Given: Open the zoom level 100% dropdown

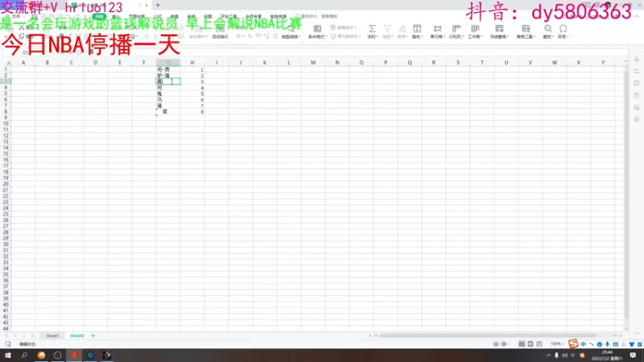Looking at the screenshot, I should (557, 344).
